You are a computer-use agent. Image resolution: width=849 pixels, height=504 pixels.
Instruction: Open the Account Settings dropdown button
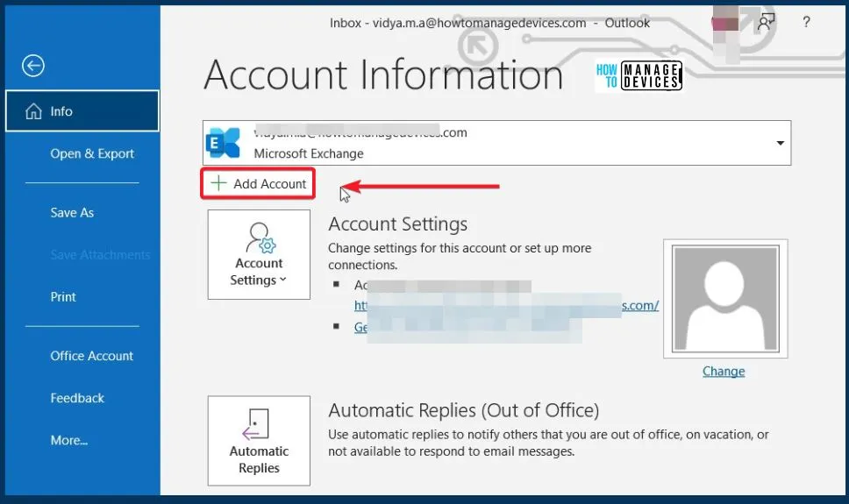coord(259,254)
